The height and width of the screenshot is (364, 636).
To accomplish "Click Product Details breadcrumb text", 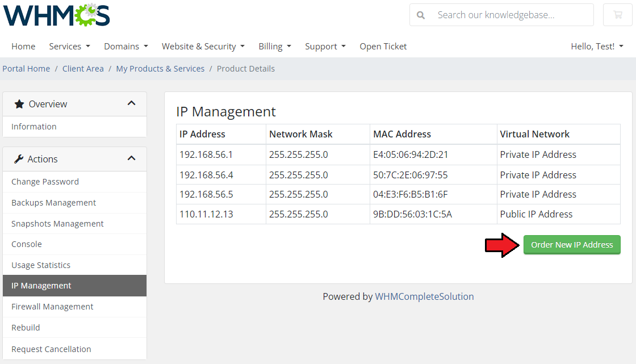I will tap(246, 69).
